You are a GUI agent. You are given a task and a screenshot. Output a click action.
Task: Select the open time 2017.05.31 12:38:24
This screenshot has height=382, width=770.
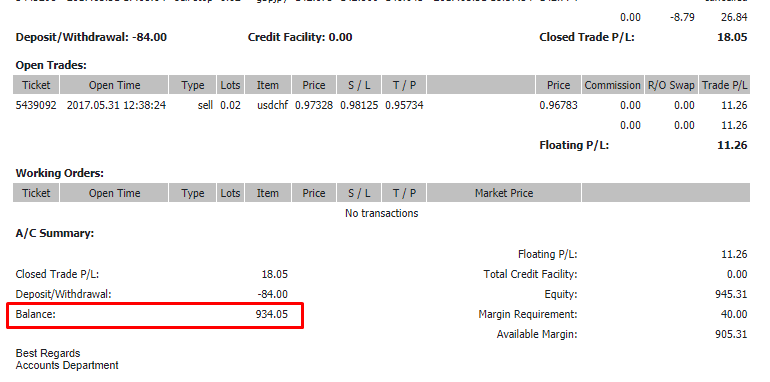tap(116, 105)
